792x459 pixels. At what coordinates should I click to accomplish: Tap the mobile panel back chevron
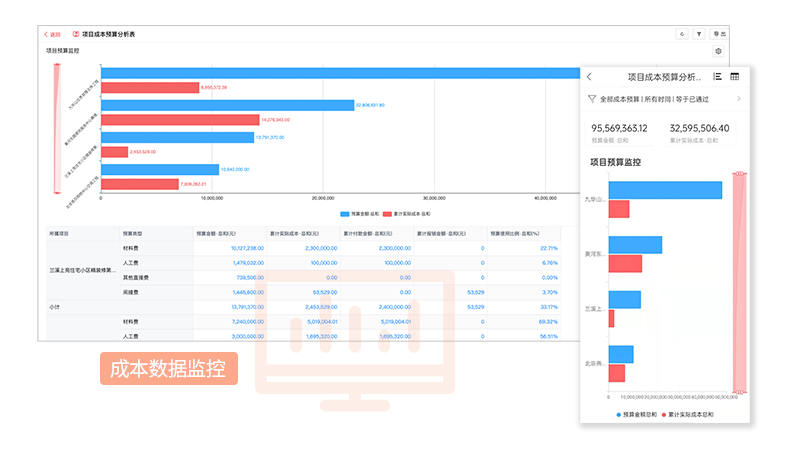click(589, 77)
